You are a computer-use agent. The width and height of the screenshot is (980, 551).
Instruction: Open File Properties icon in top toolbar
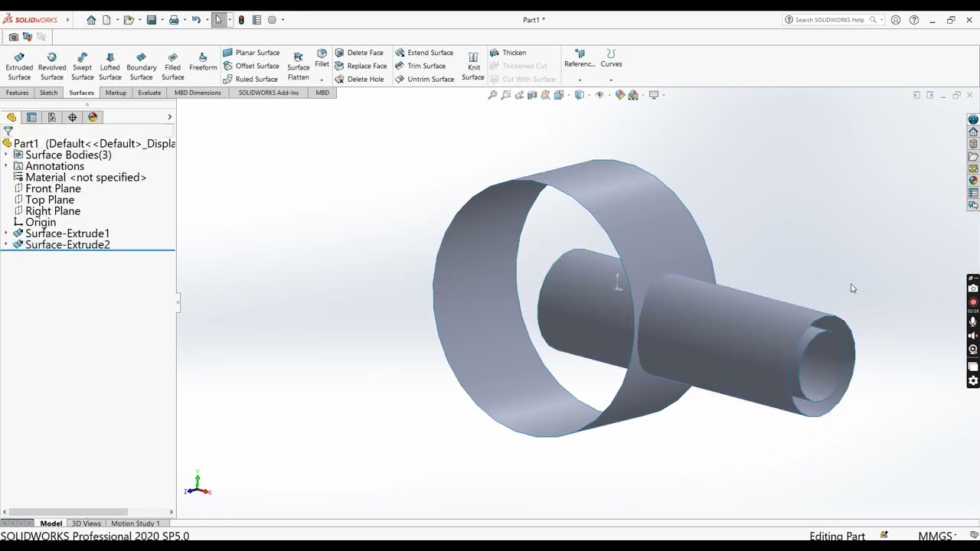tap(256, 20)
